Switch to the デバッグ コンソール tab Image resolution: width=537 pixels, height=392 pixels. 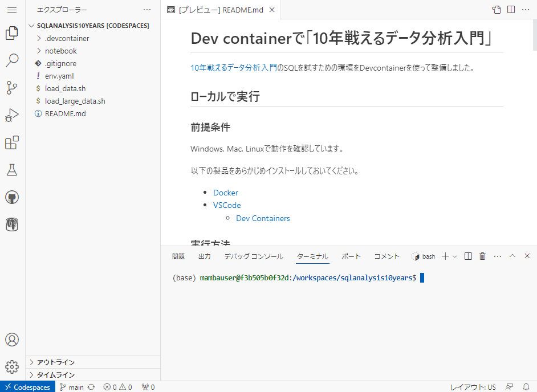[x=253, y=256]
